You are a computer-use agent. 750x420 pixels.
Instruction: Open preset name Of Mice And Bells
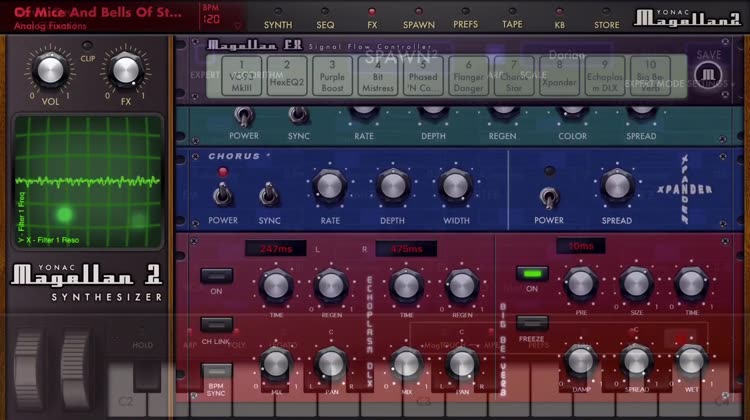click(x=98, y=12)
